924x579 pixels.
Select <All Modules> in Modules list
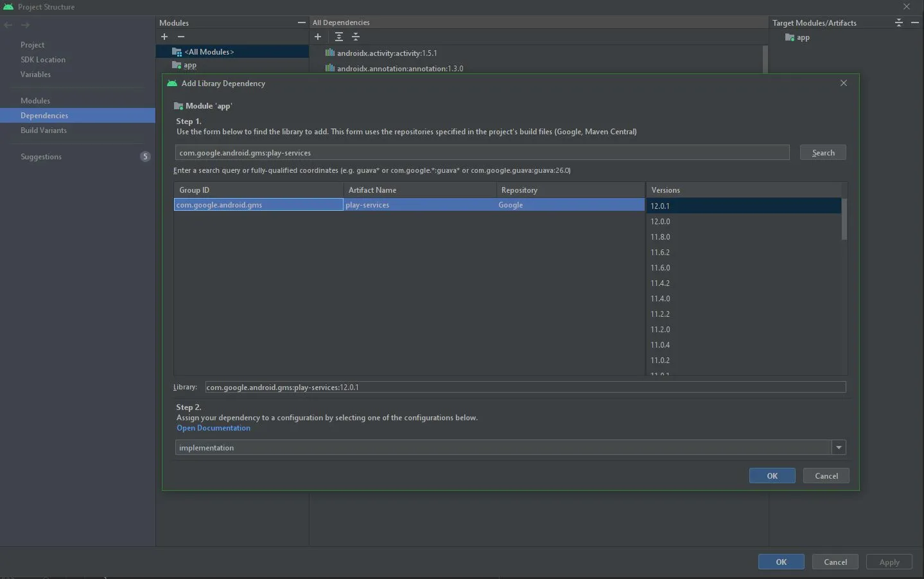(232, 52)
